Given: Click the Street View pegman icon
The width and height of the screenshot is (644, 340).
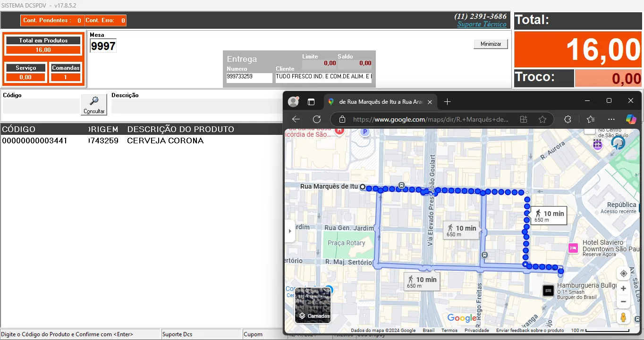Looking at the screenshot, I should (623, 317).
